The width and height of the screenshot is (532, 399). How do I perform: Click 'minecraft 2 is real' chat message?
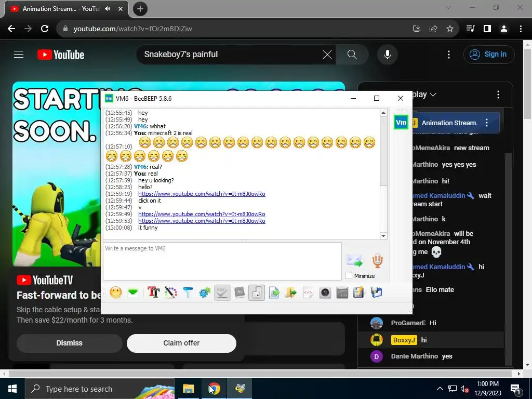[170, 133]
